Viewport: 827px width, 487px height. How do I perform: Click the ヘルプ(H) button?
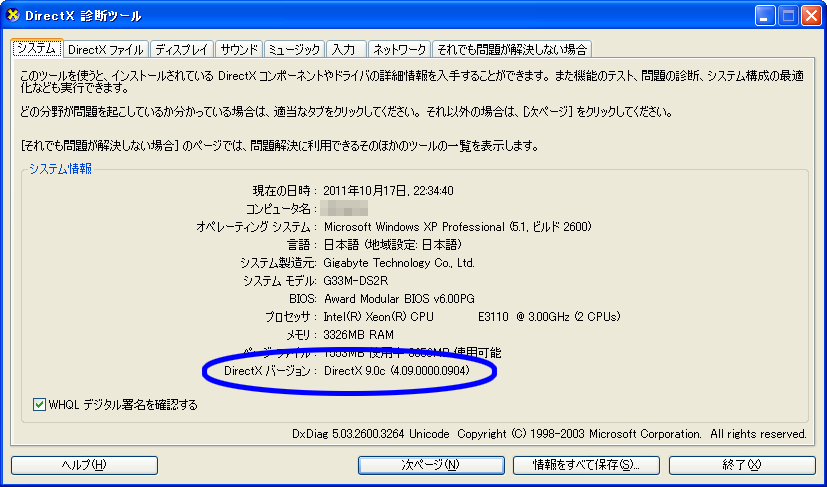(x=84, y=465)
